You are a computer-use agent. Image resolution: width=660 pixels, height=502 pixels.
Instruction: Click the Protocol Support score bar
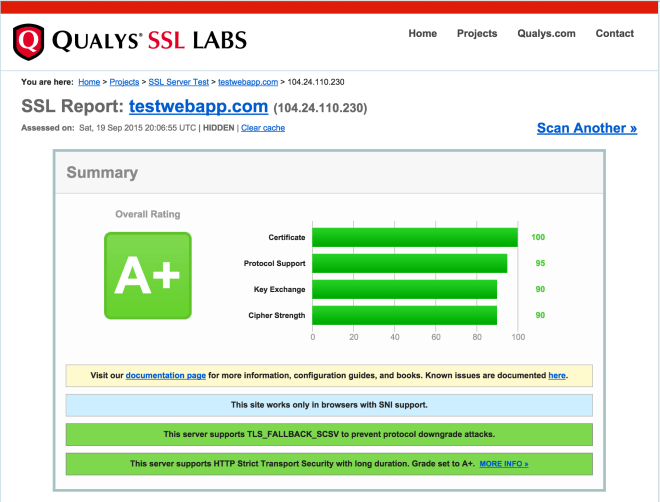409,263
